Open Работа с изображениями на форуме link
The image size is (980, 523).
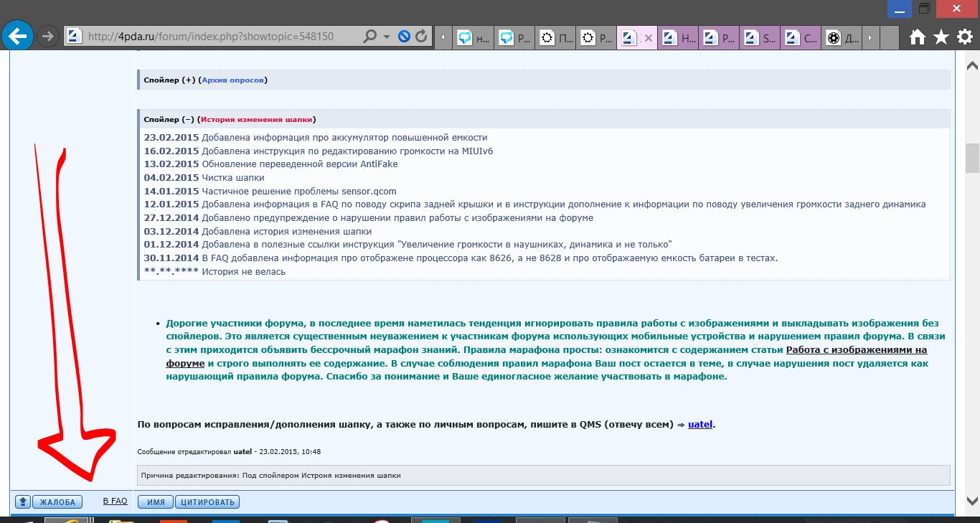(x=857, y=350)
